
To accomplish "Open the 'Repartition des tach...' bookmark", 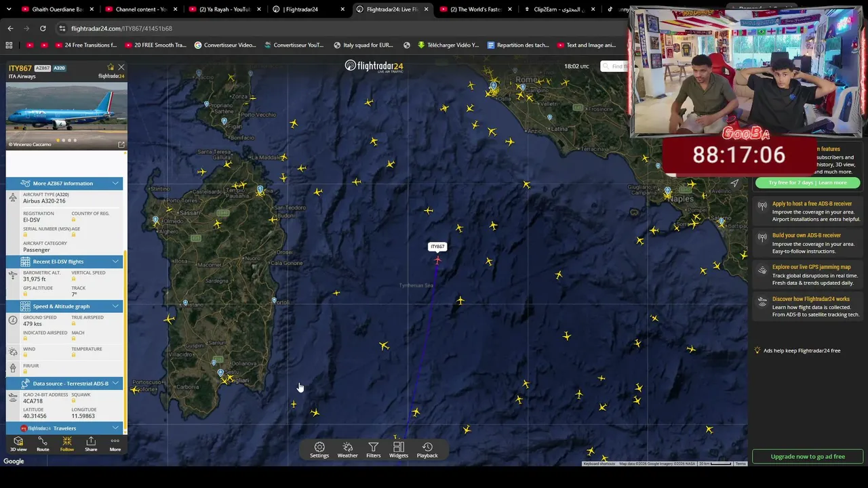I will [518, 45].
